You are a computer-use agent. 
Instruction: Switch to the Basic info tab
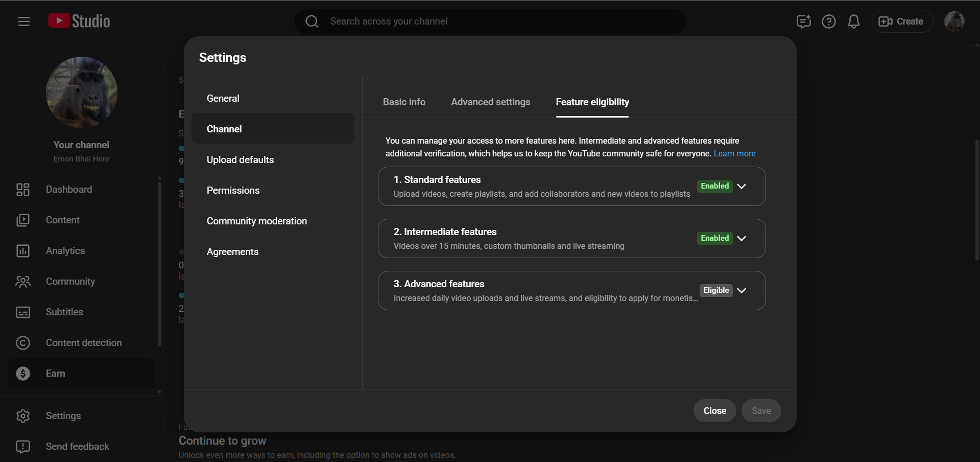point(404,102)
